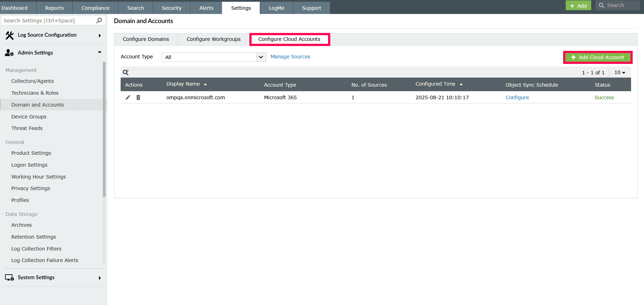The height and width of the screenshot is (305, 644).
Task: Open Log Collection Filters in sidebar
Action: [x=36, y=249]
